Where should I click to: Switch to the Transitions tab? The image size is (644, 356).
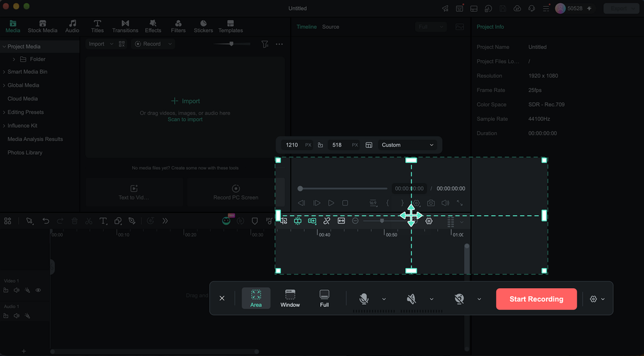pos(125,26)
